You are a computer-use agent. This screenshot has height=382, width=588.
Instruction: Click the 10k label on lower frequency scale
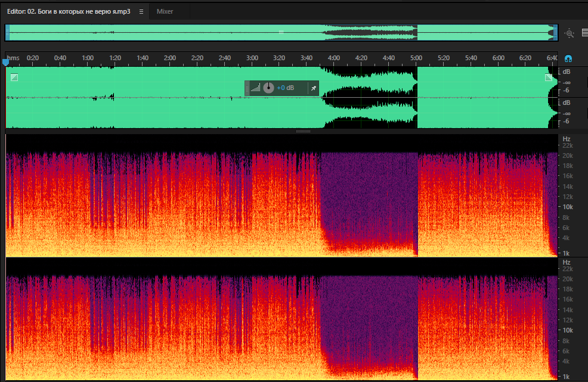(568, 330)
